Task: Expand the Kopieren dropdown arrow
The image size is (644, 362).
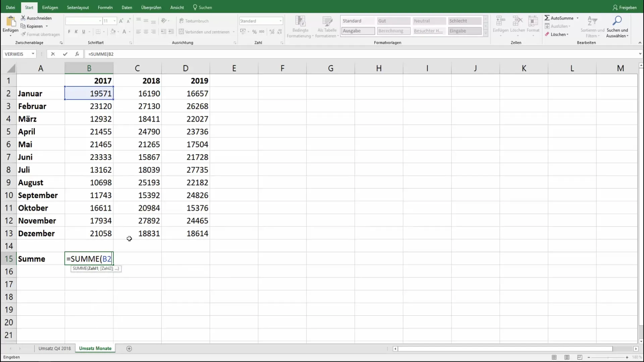Action: [x=47, y=26]
